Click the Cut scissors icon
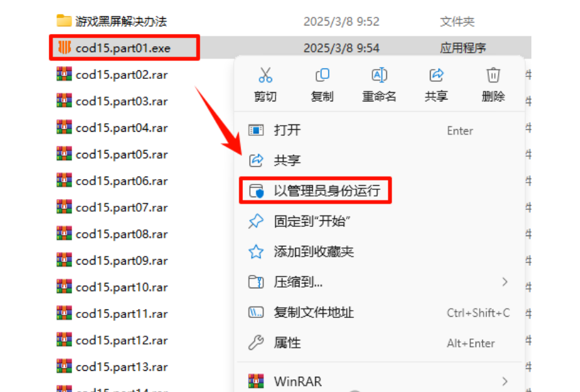The width and height of the screenshot is (580, 392). (265, 75)
